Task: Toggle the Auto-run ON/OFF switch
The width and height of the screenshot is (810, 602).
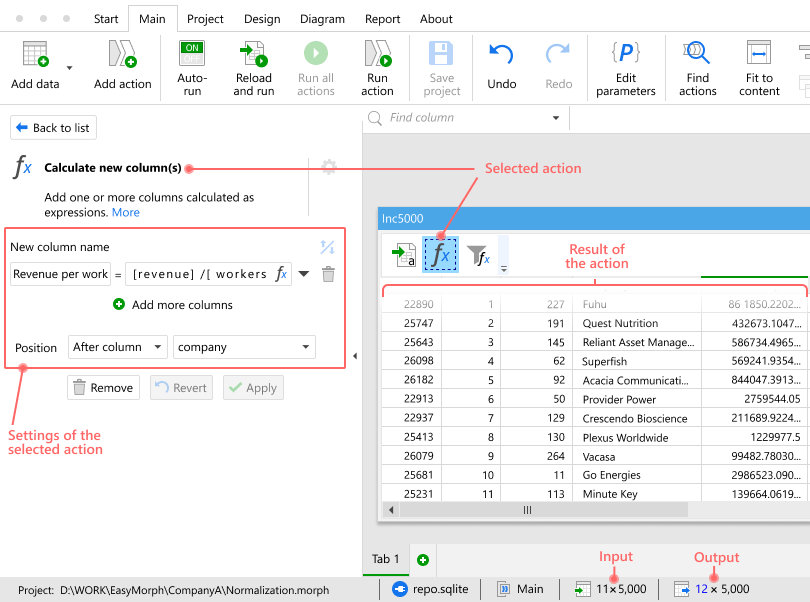Action: tap(192, 53)
